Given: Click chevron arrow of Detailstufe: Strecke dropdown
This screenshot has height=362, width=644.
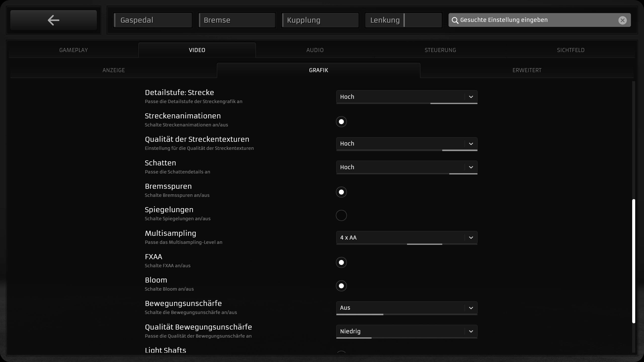Looking at the screenshot, I should pos(471,97).
